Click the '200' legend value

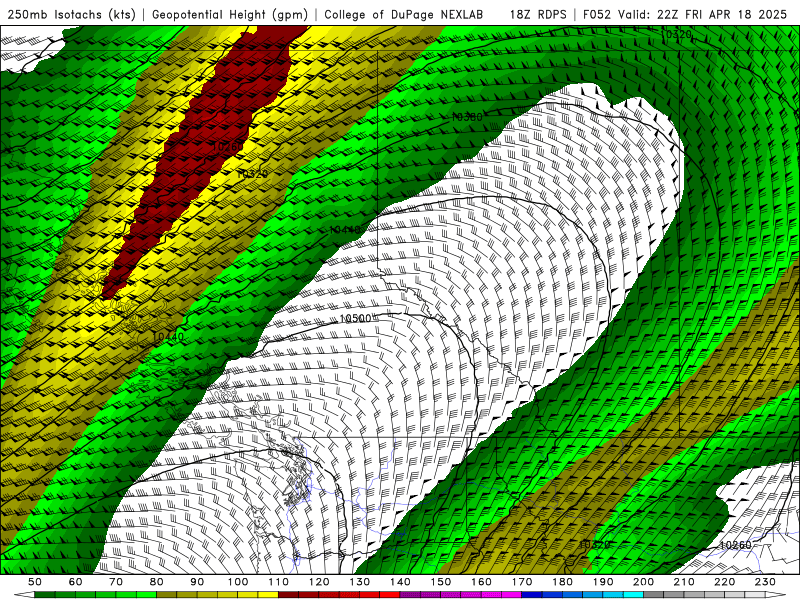(644, 582)
